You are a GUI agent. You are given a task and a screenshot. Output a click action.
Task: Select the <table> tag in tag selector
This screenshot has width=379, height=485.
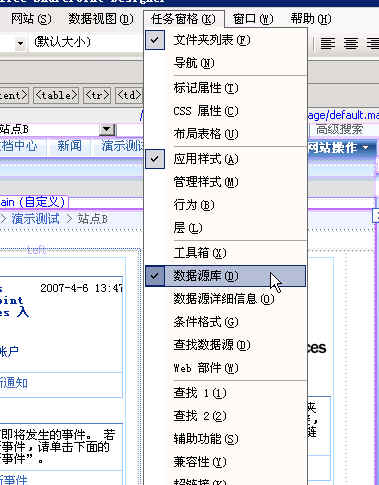pyautogui.click(x=56, y=96)
